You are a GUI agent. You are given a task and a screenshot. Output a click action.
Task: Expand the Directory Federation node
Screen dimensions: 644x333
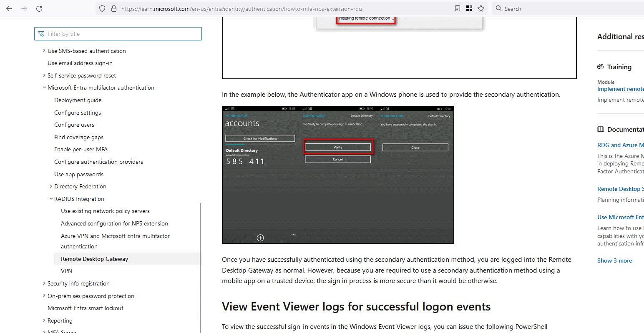pyautogui.click(x=51, y=186)
